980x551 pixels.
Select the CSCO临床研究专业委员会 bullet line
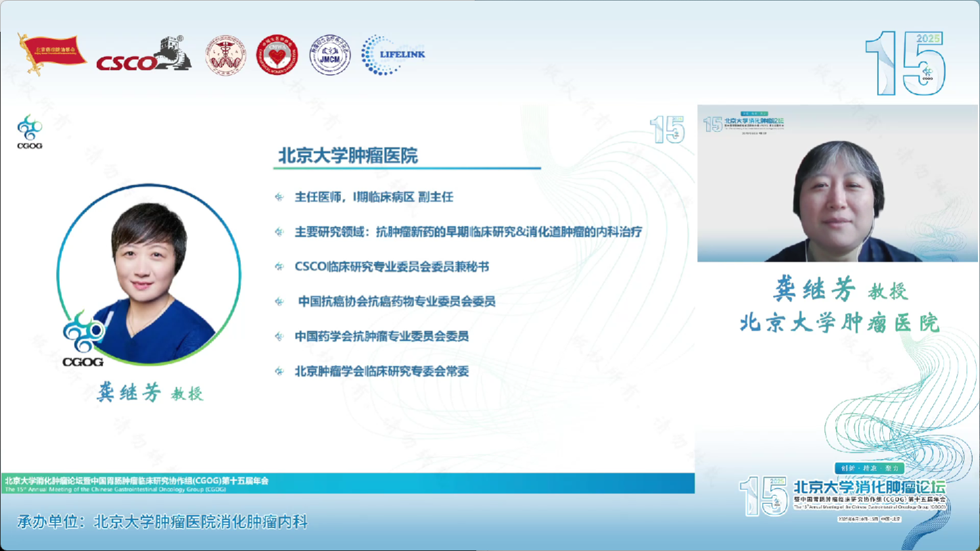pos(392,267)
